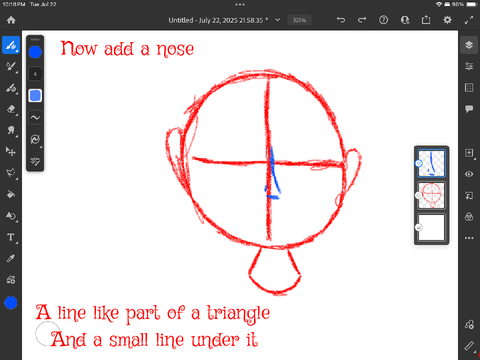This screenshot has height=360, width=480.
Task: Open document title dropdown arrow
Action: click(277, 20)
